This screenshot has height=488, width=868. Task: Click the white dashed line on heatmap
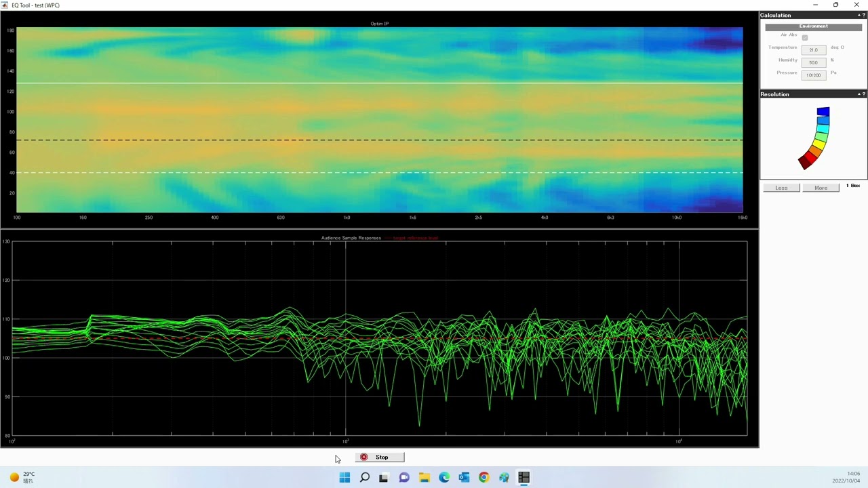tap(380, 172)
